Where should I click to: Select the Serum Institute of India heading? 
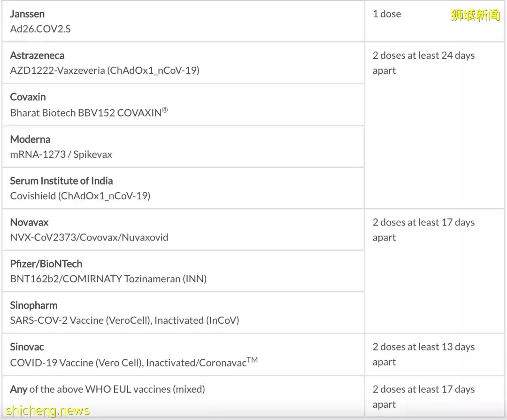pos(61,181)
